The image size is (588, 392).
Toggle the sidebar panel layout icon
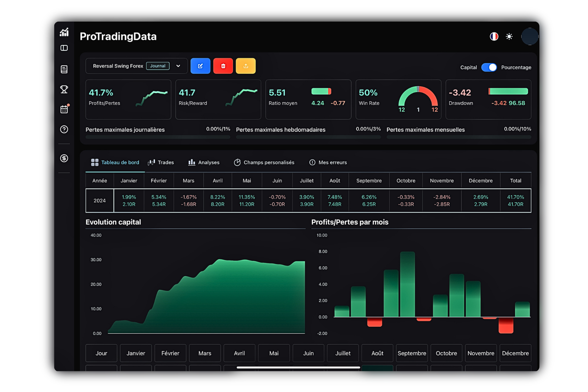coord(64,48)
